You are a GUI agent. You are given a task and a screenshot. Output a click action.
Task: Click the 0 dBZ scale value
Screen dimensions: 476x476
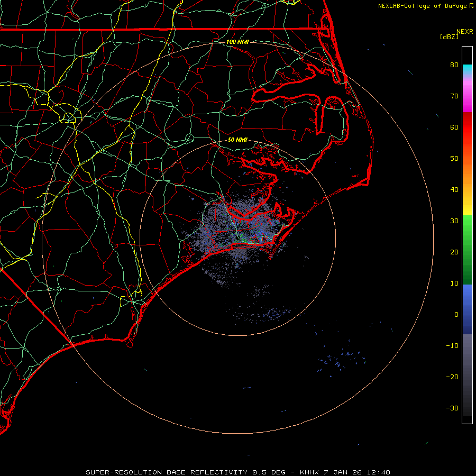(456, 315)
